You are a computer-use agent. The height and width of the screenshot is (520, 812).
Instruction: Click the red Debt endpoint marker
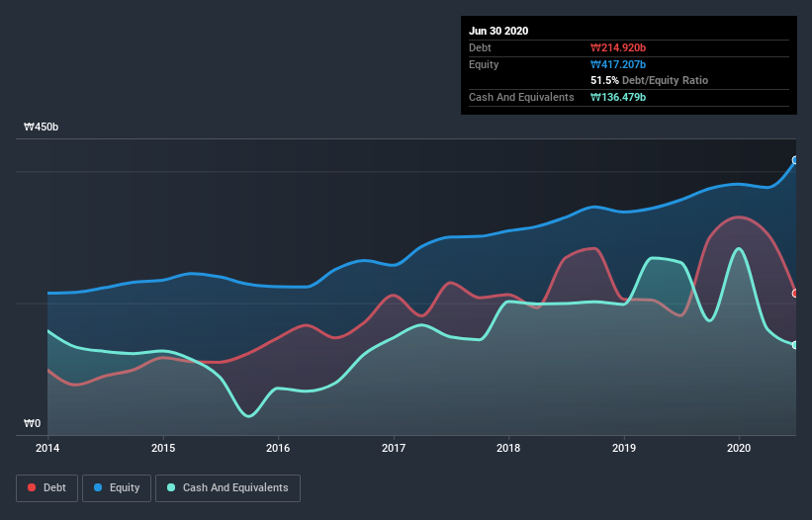point(795,294)
